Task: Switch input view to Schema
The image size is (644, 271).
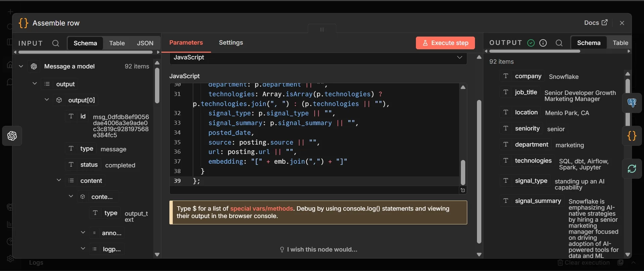Action: tap(85, 43)
